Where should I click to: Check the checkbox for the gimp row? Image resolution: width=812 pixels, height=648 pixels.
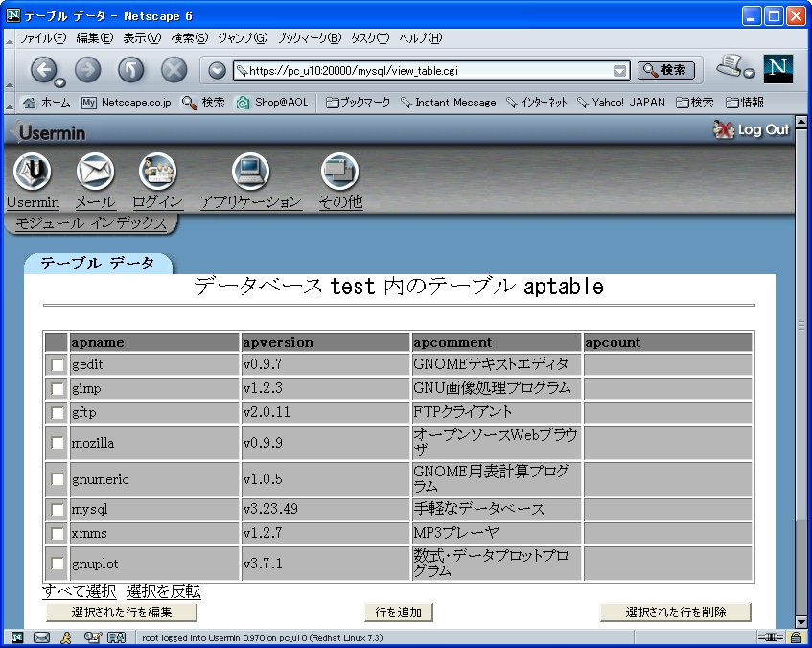[x=57, y=388]
